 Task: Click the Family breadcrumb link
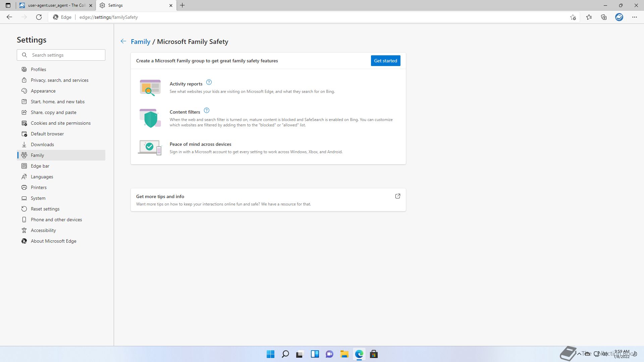point(140,42)
